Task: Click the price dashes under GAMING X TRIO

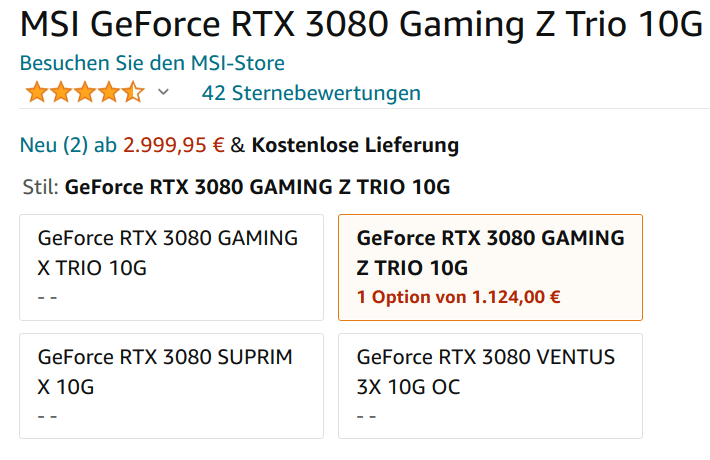Action: tap(47, 297)
